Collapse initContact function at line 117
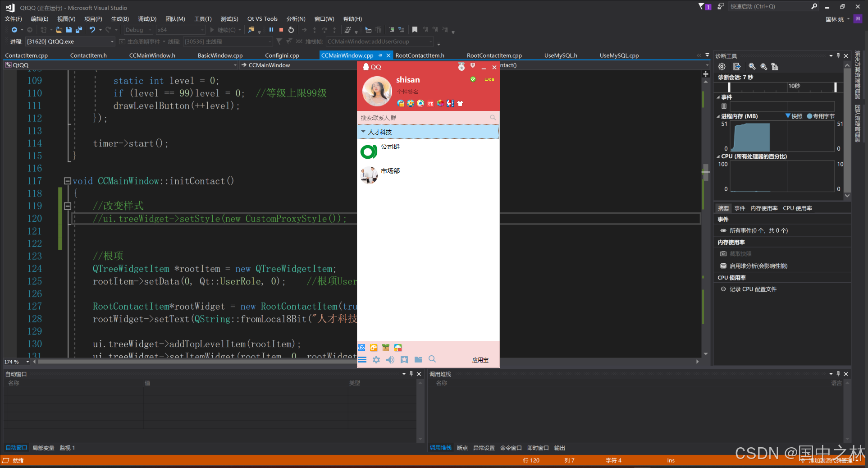This screenshot has width=868, height=468. coord(67,181)
